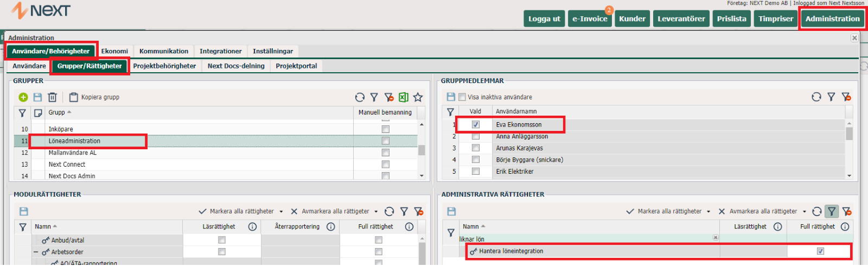Show info for Återrapportering column
The width and height of the screenshot is (868, 266).
pos(330,227)
